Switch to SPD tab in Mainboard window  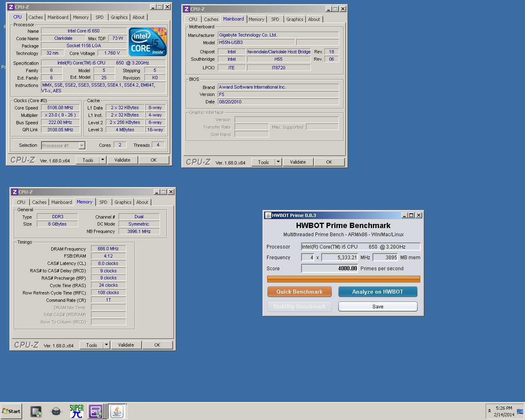[275, 19]
